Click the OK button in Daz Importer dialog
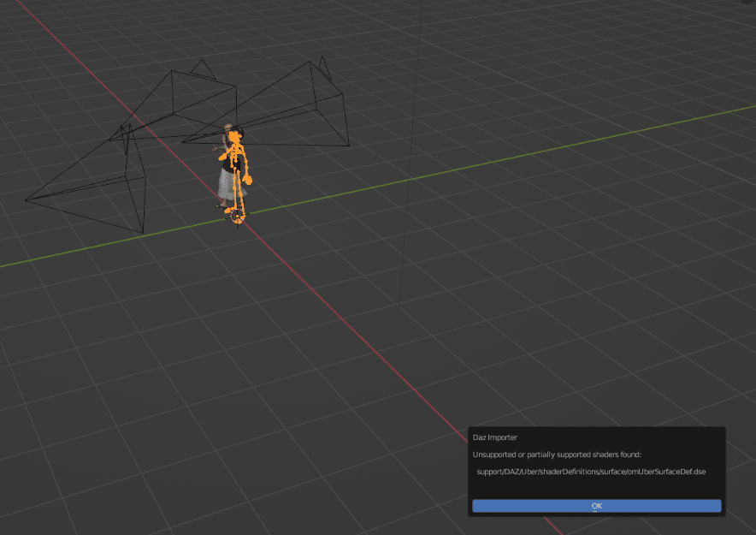 [x=596, y=506]
